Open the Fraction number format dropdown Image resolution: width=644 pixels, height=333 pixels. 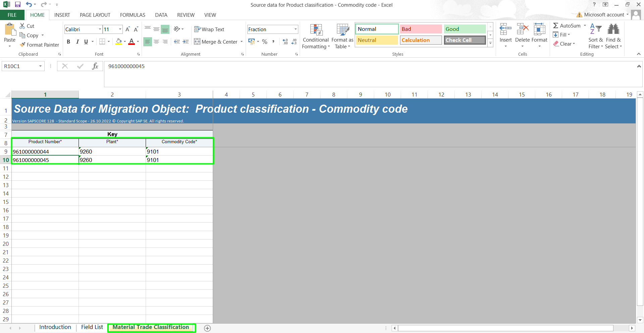295,30
